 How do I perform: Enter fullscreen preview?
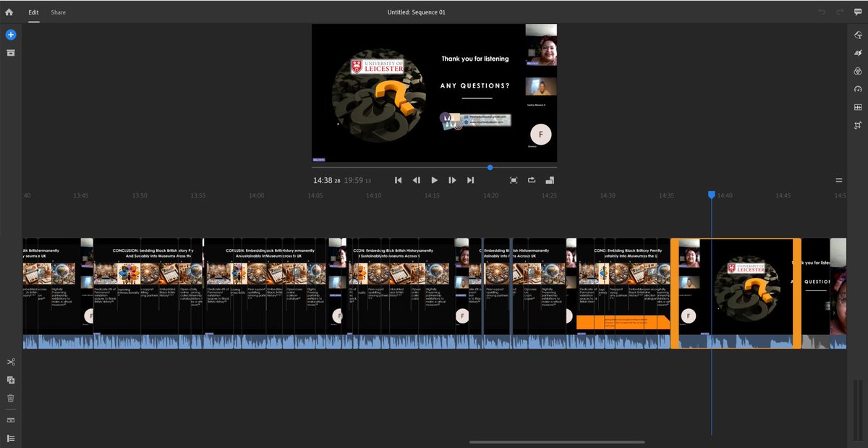tap(514, 180)
